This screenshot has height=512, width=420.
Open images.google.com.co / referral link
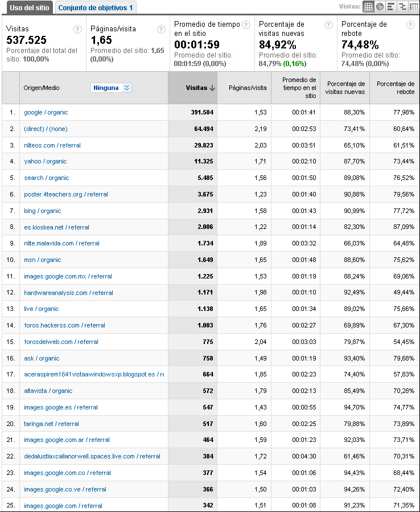67,473
